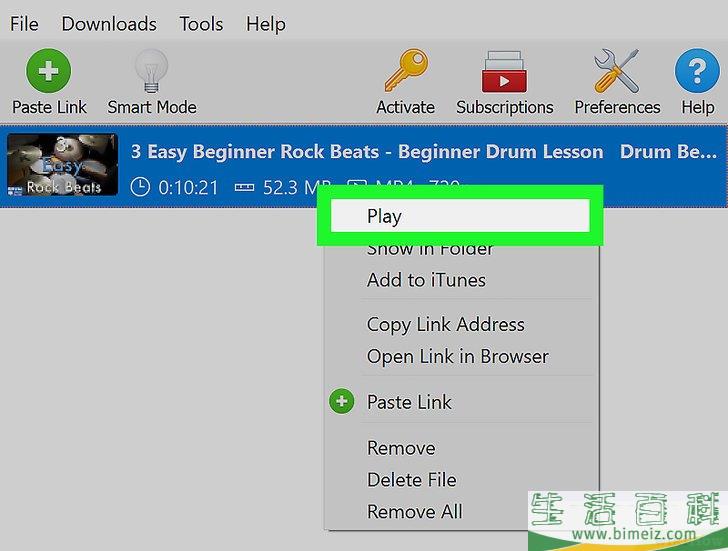
Task: Choose Delete File in context menu
Action: click(411, 480)
